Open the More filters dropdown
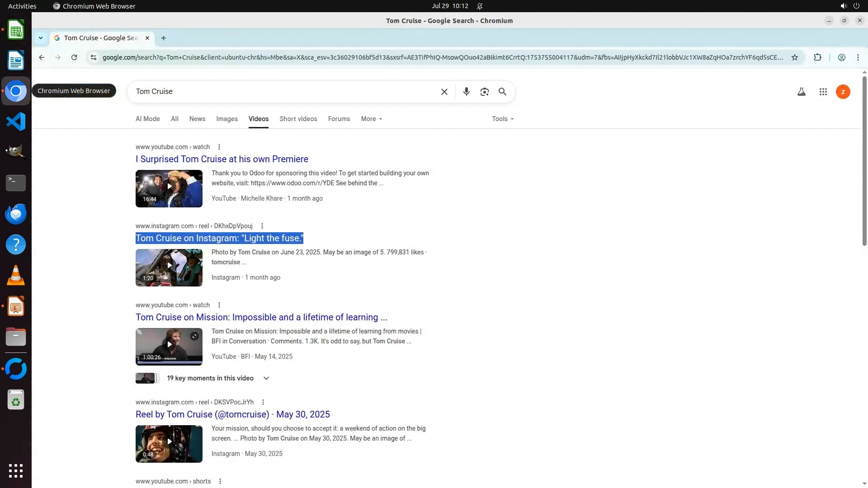 (x=371, y=119)
